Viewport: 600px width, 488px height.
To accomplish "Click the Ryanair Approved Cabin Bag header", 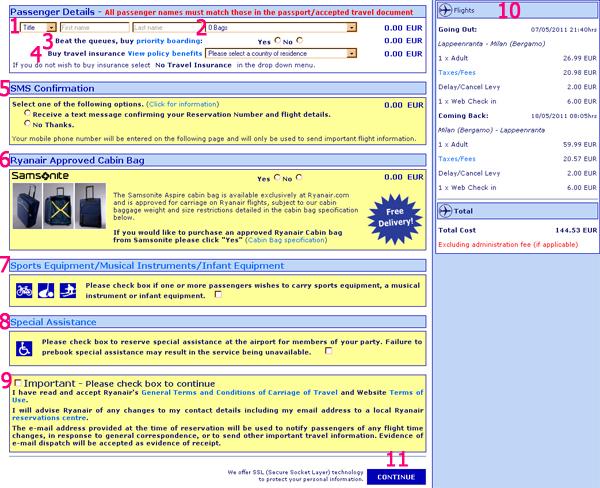I will pos(217,160).
